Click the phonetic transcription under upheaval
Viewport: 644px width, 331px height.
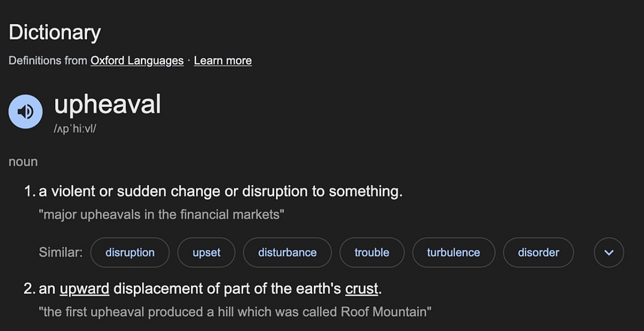tap(75, 129)
